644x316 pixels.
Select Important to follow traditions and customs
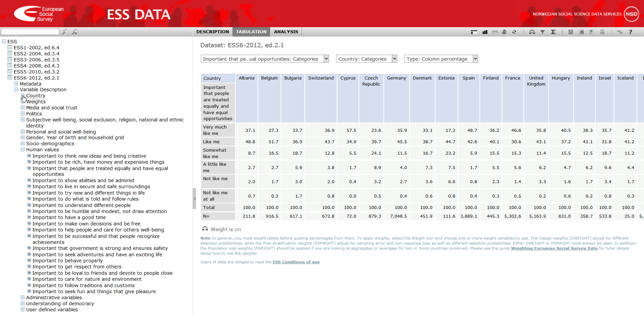pyautogui.click(x=83, y=285)
